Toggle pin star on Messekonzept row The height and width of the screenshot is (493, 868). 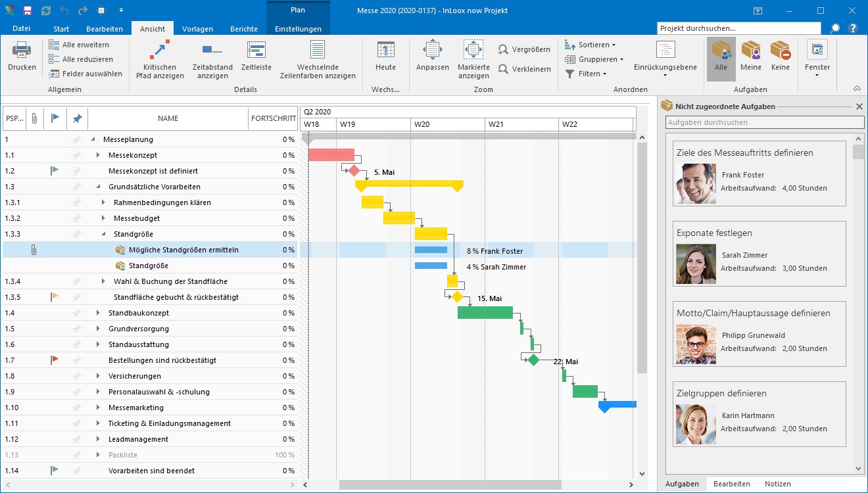point(77,155)
